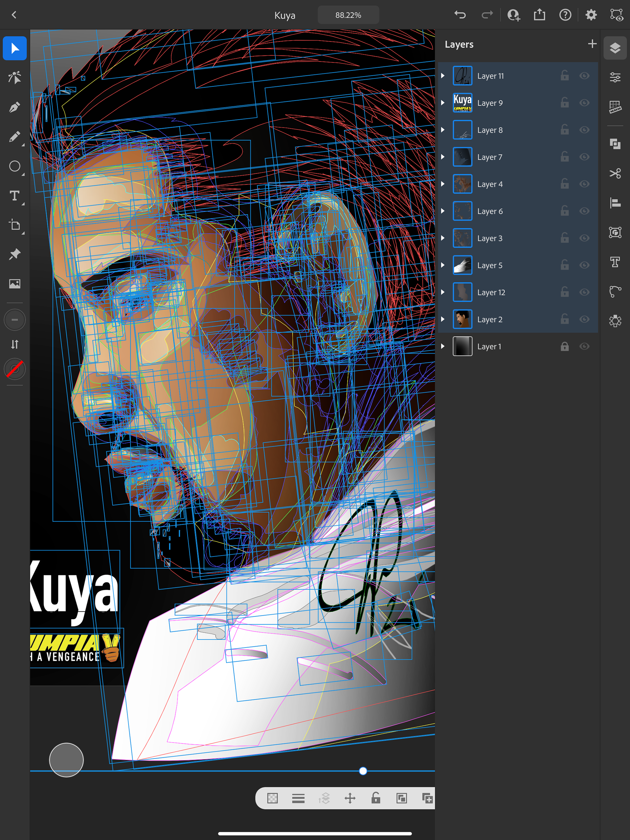Open the Properties panel
The image size is (630, 840).
[615, 77]
